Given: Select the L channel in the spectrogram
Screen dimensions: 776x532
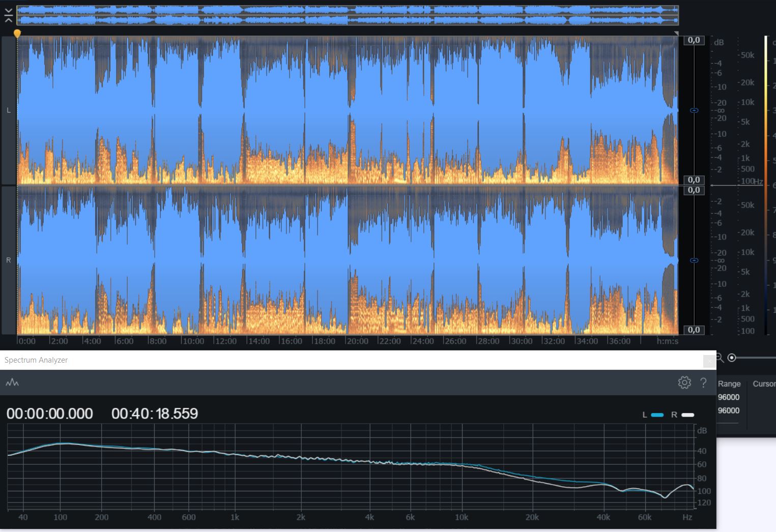Looking at the screenshot, I should [8, 110].
